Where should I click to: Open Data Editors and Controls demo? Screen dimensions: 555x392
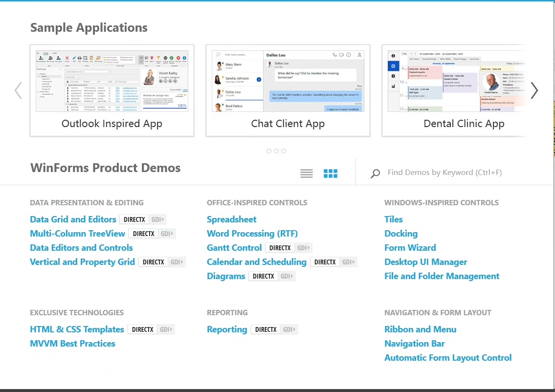81,248
